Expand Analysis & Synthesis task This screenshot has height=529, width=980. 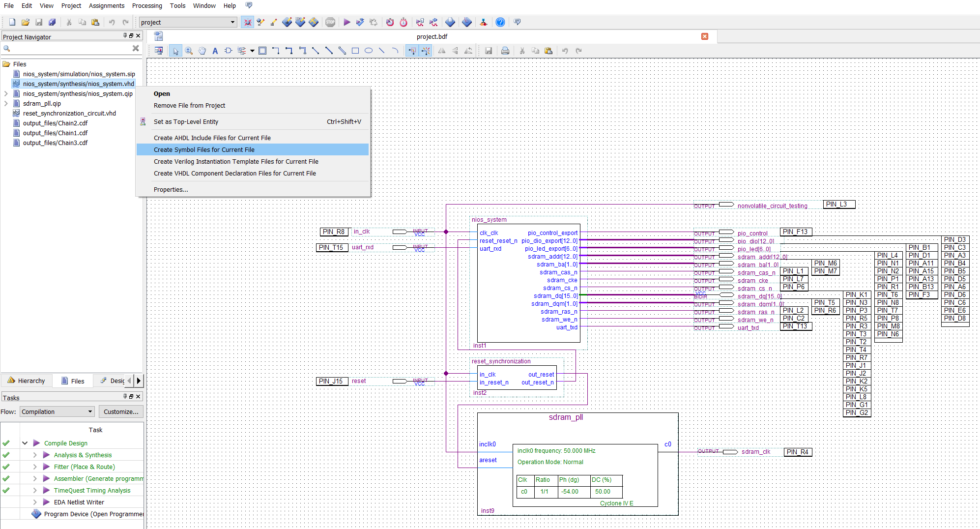[35, 455]
